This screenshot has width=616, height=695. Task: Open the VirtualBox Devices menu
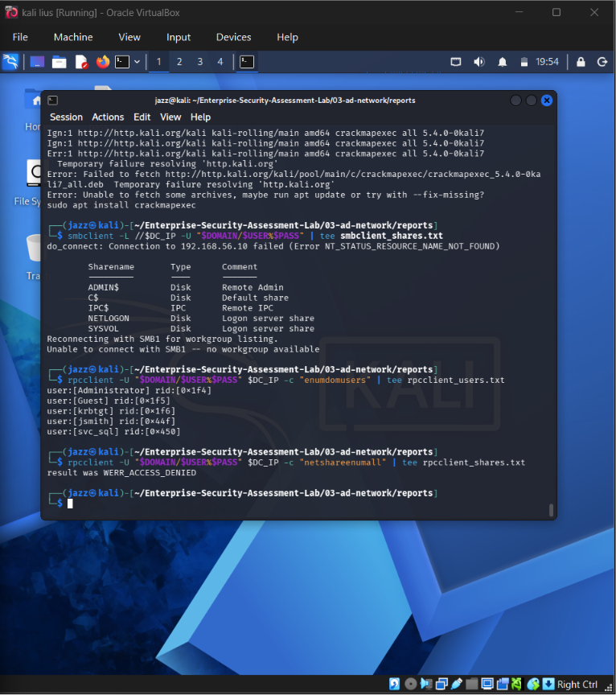(x=233, y=37)
